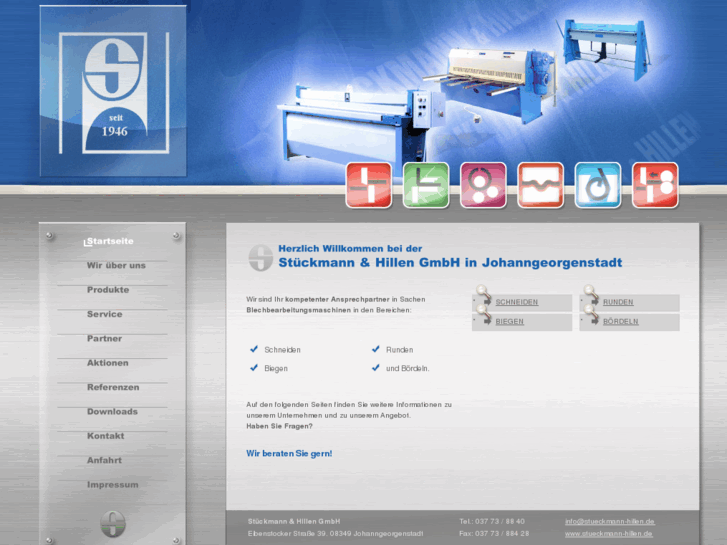727x545 pixels.
Task: Select the Anfahrt menu item
Action: [104, 460]
